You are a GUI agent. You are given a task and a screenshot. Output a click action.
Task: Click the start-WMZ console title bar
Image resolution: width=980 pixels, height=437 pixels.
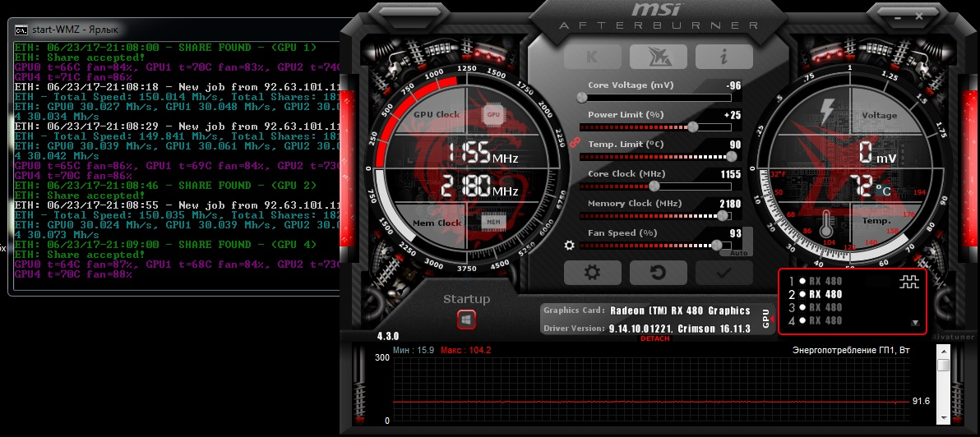point(175,30)
